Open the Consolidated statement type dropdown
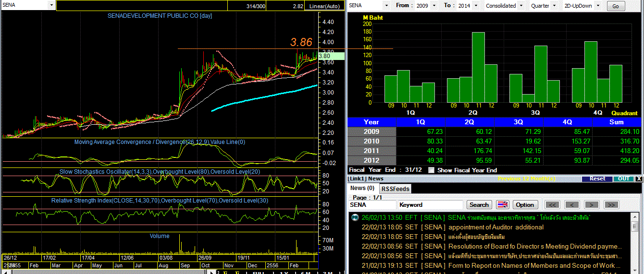The width and height of the screenshot is (644, 274). click(x=521, y=5)
